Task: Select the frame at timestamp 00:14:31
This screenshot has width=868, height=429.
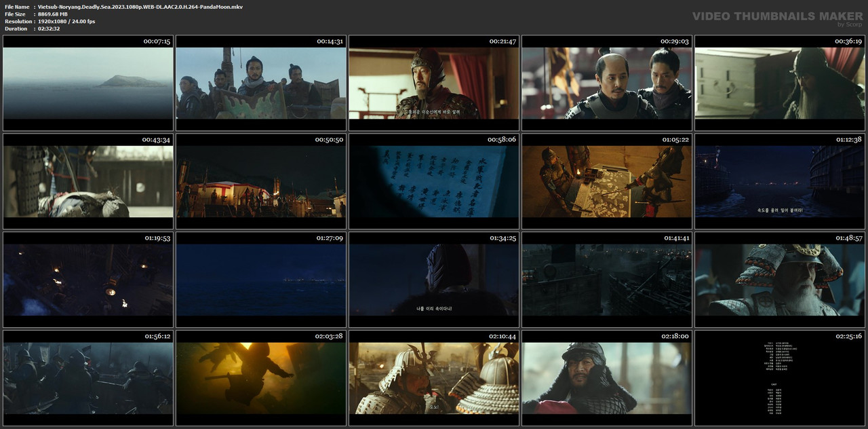Action: [x=261, y=83]
